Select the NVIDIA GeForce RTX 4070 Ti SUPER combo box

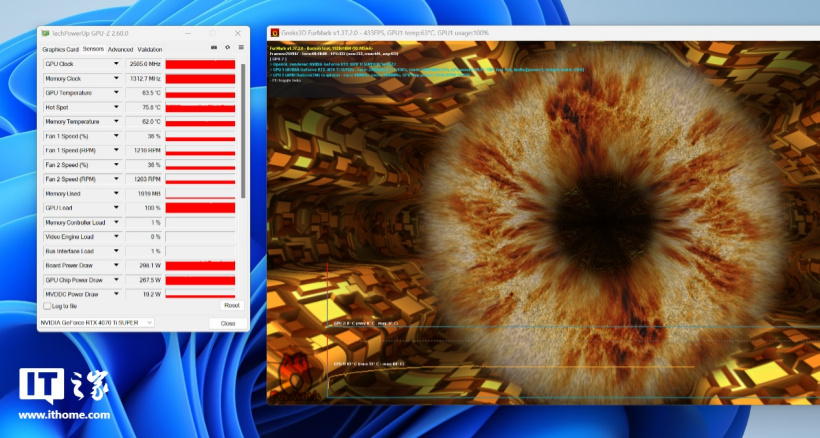(x=96, y=323)
